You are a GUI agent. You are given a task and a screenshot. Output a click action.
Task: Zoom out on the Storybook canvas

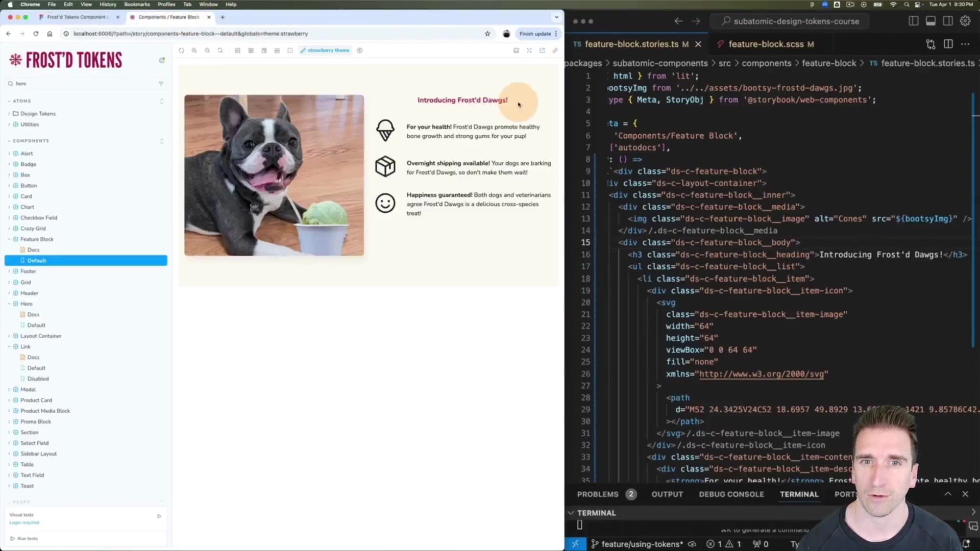(x=207, y=51)
